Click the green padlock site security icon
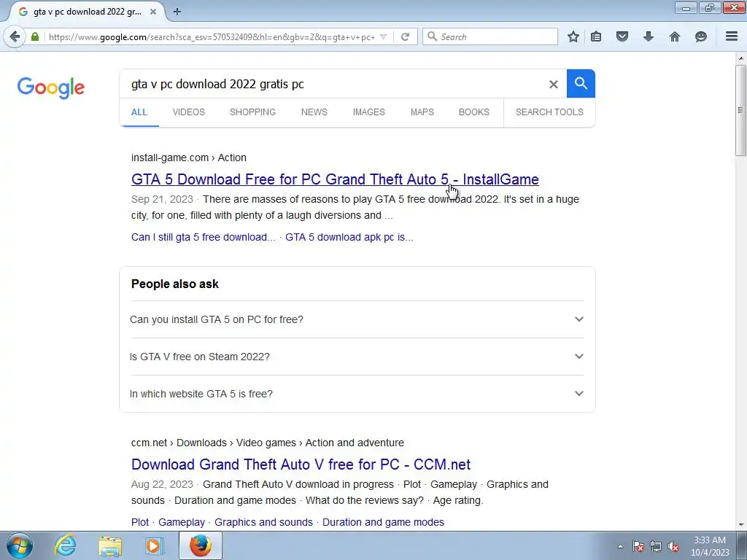This screenshot has height=560, width=747. (x=35, y=36)
